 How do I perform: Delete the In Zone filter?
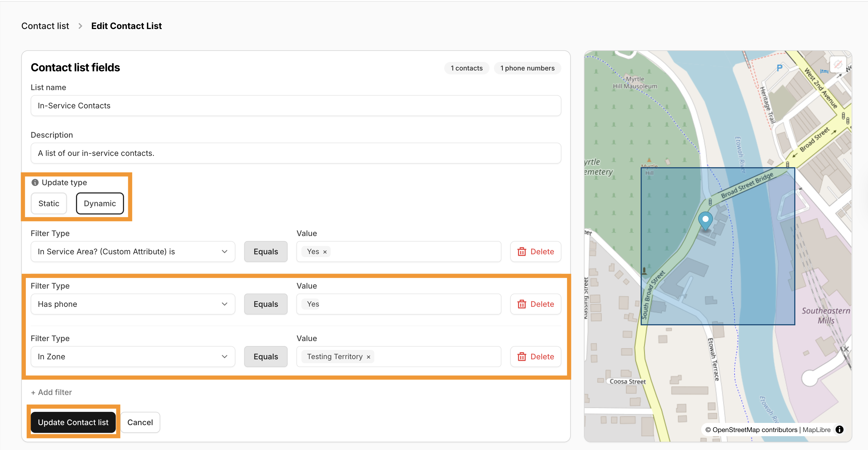tap(535, 357)
